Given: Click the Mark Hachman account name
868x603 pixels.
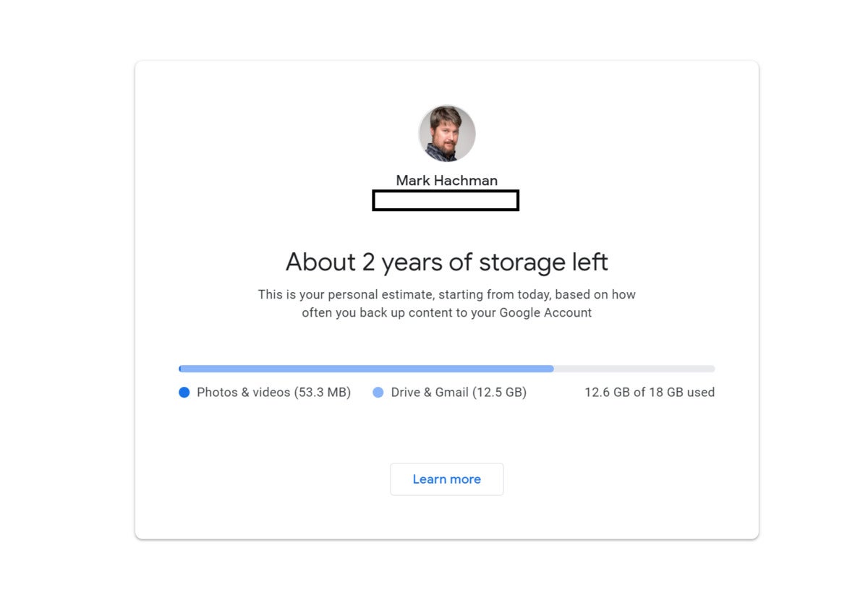Looking at the screenshot, I should pyautogui.click(x=447, y=181).
